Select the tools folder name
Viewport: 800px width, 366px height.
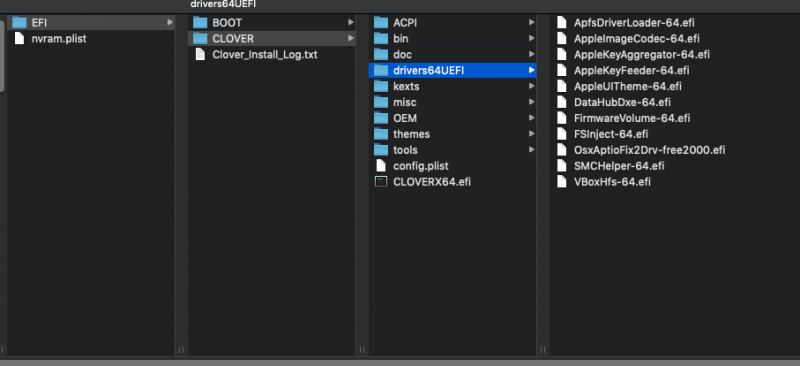pos(406,150)
